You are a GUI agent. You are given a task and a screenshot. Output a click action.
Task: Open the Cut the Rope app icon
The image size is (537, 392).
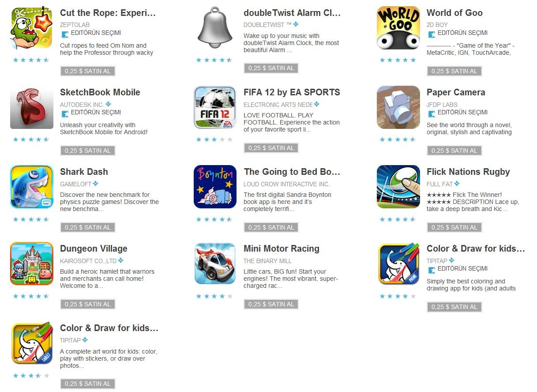pos(32,27)
